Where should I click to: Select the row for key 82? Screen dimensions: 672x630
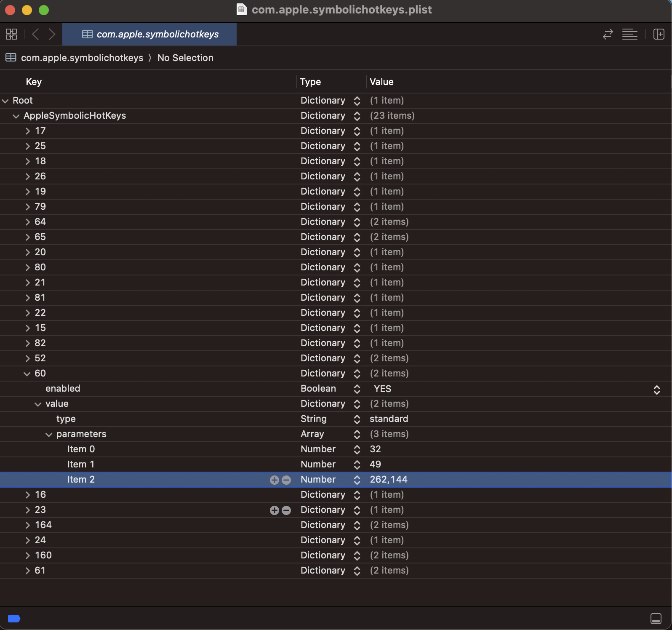336,343
